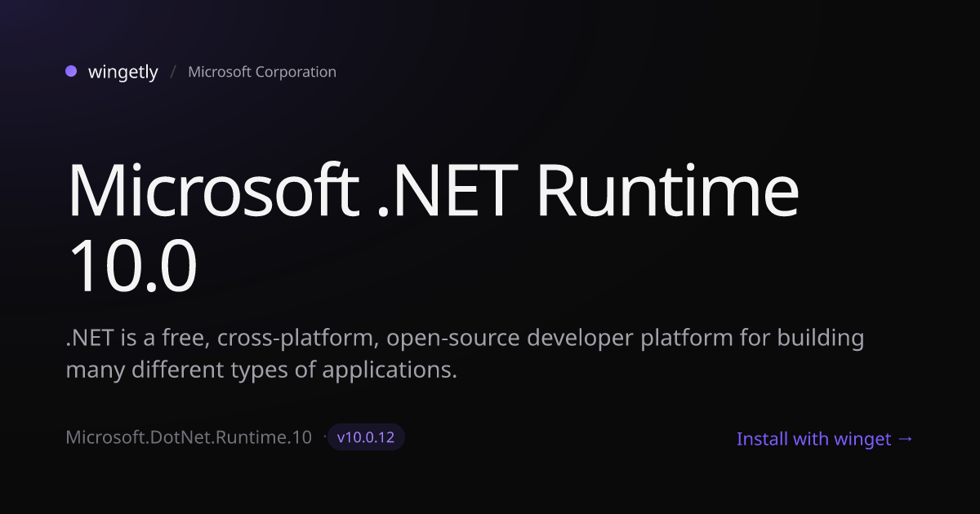Click the purple wingetly logo dot
980x514 pixels.
[x=71, y=71]
